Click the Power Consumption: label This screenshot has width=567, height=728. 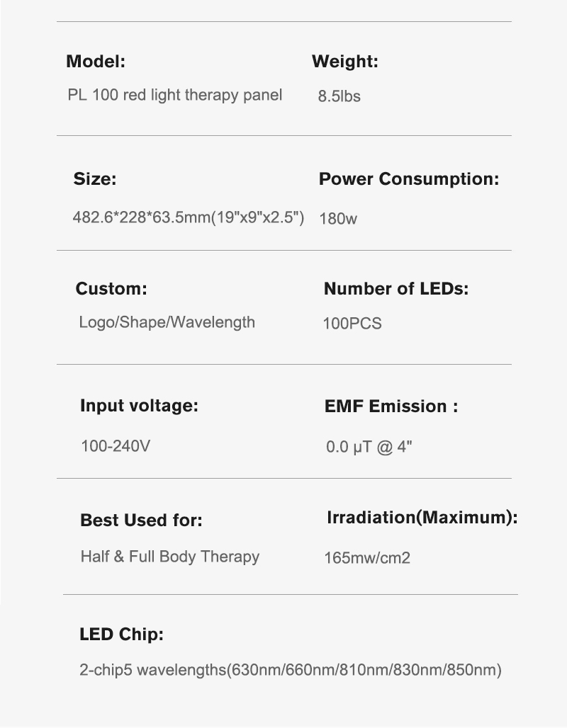(409, 178)
